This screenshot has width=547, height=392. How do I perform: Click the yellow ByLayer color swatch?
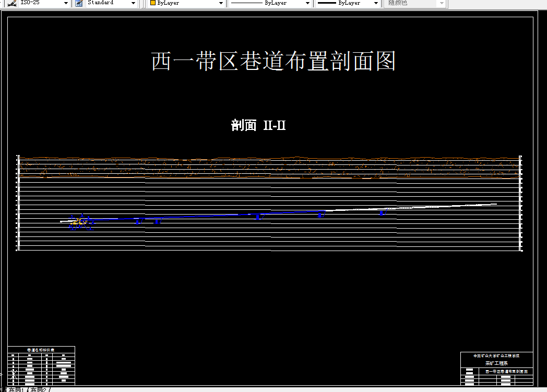(152, 3)
